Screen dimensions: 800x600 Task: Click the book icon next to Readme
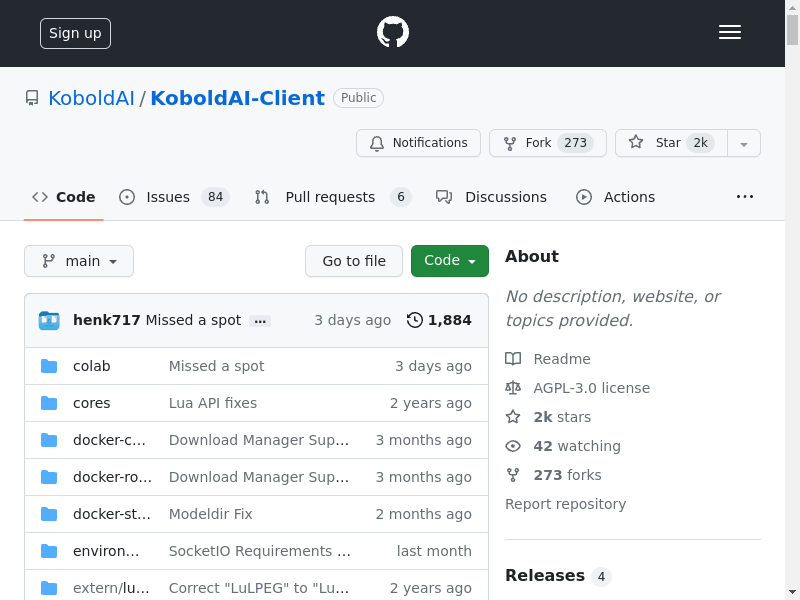tap(513, 359)
